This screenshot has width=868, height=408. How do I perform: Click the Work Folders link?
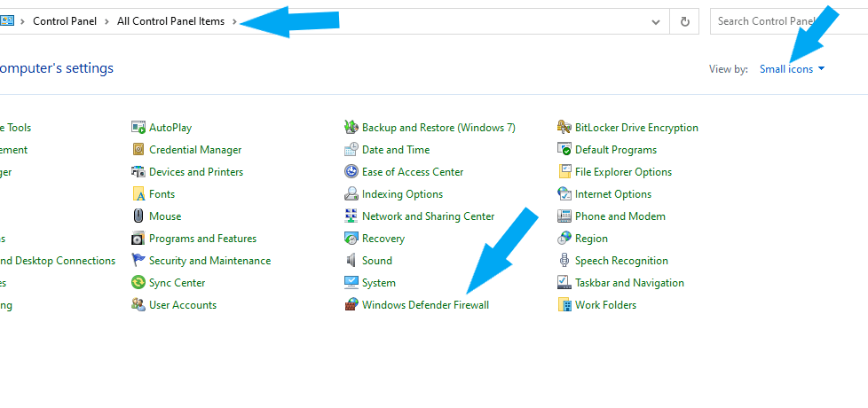tap(605, 304)
